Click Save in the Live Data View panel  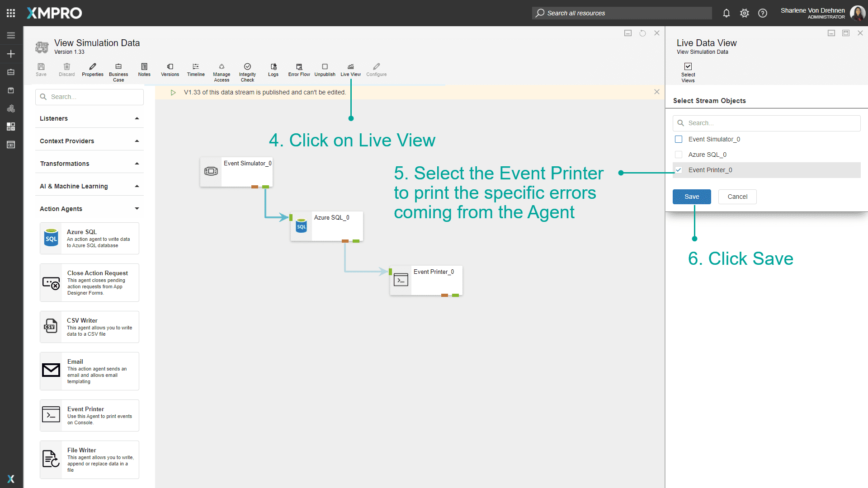[691, 197]
